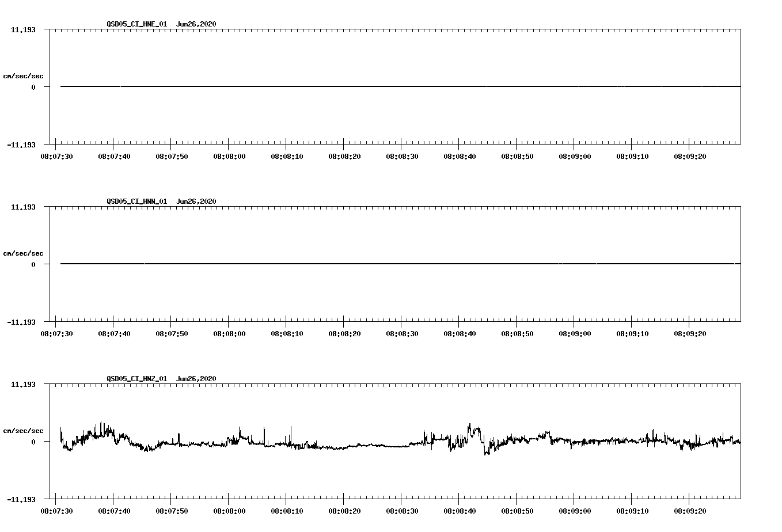Image resolution: width=782 pixels, height=532 pixels.
Task: Select 08:09:10 tick label below HNN plot
Action: coord(632,333)
